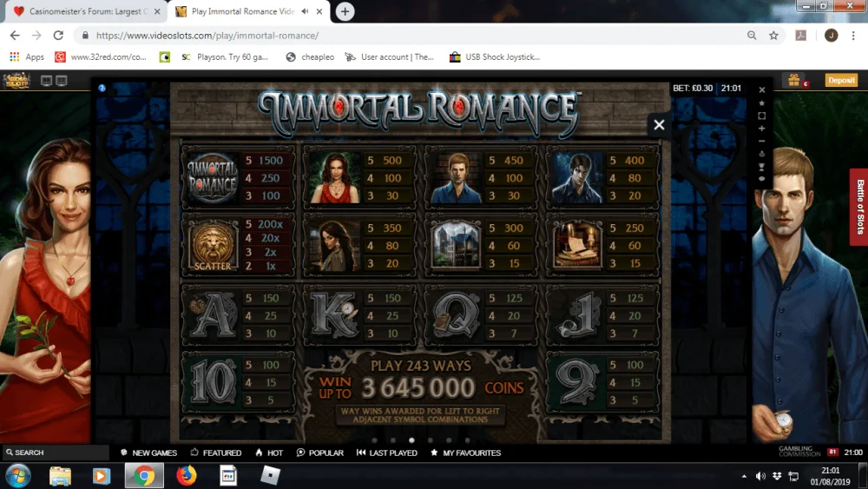Open the PDF extension icon
868x489 pixels.
point(801,36)
